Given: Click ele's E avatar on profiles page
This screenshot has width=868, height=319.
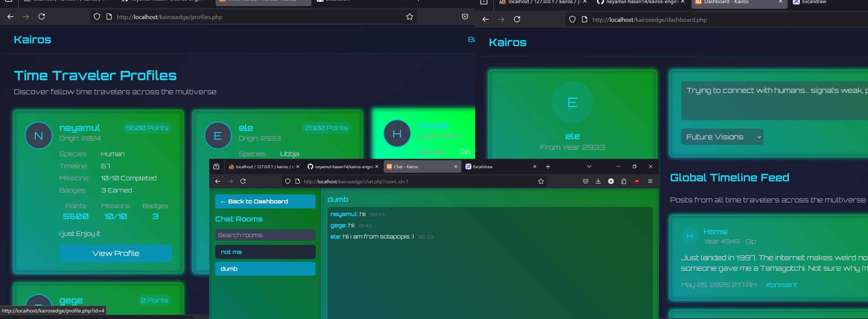Looking at the screenshot, I should 218,135.
